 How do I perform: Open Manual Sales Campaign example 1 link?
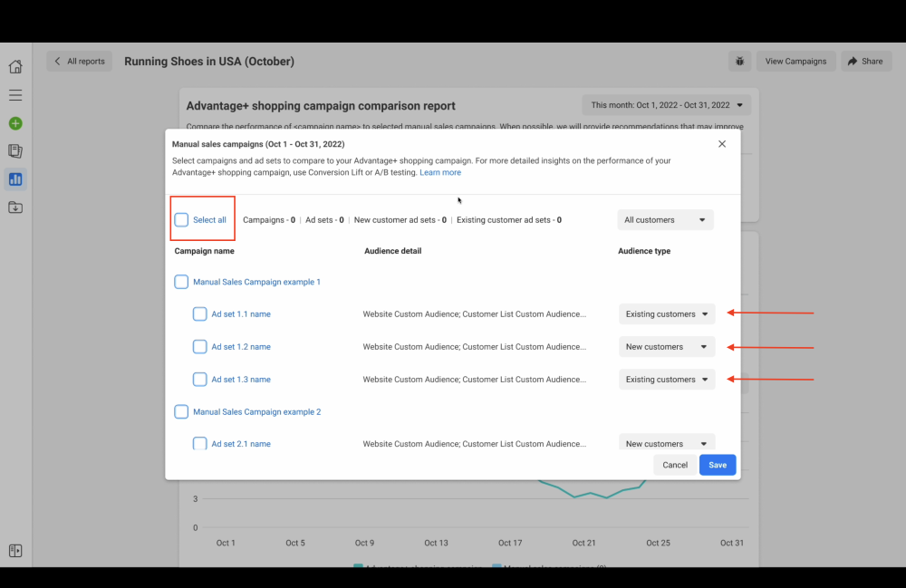pos(256,282)
